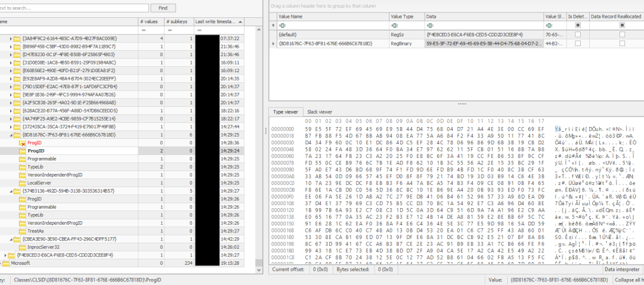This screenshot has width=644, height=285.
Task: Select the RegBinary data cell starting 59-E5-5F
Action: pos(484,43)
